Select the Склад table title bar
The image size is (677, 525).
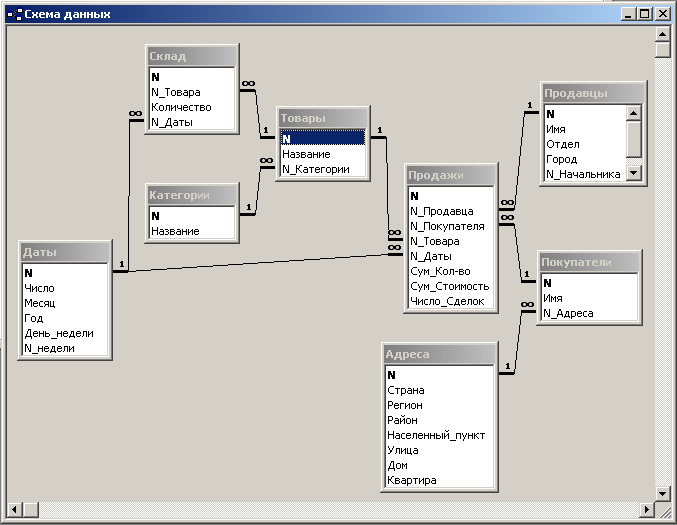(x=192, y=56)
